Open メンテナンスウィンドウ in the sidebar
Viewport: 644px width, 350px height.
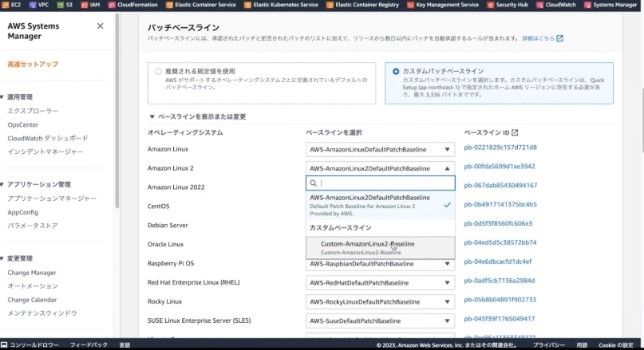(x=41, y=313)
